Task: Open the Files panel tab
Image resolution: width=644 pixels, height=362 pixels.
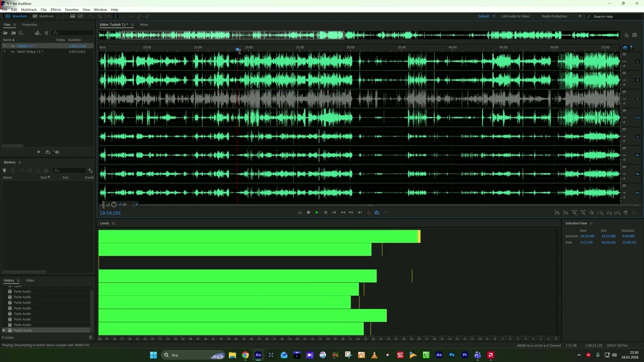Action: (x=7, y=25)
